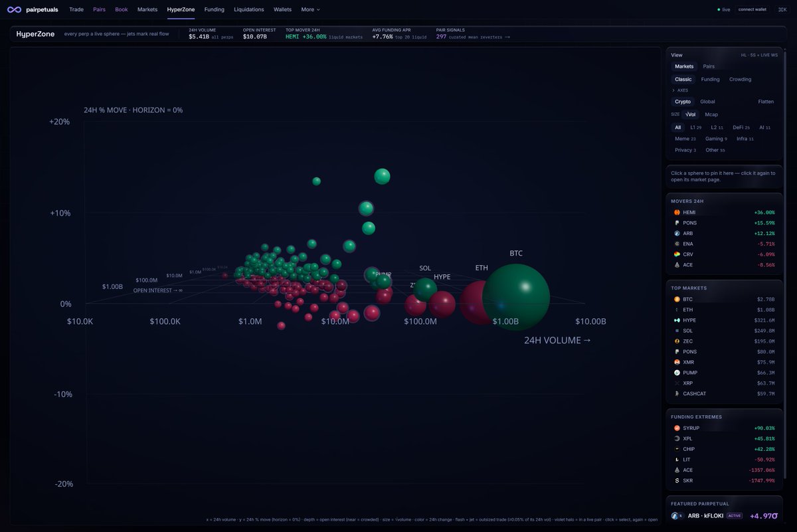Click the pairpetuals infinity logo

coord(14,9)
